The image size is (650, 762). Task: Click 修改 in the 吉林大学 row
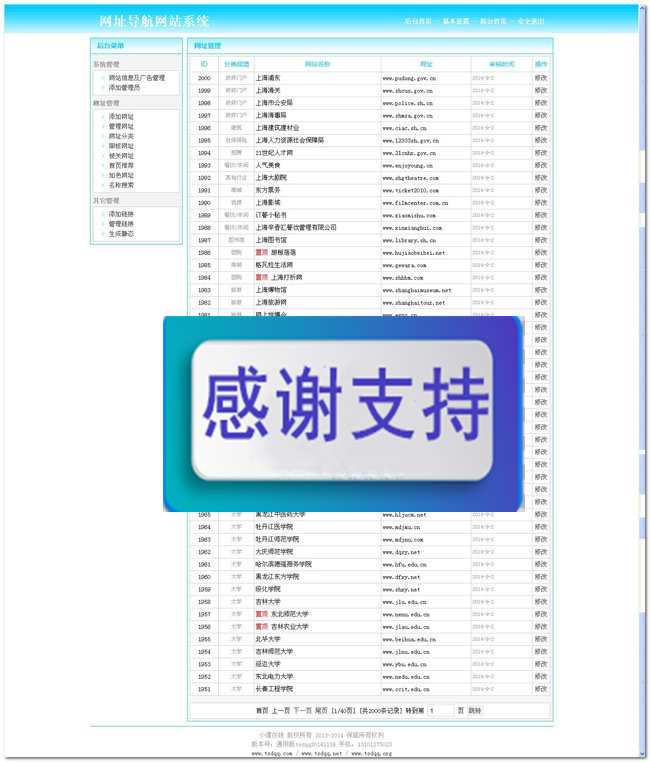pyautogui.click(x=541, y=602)
